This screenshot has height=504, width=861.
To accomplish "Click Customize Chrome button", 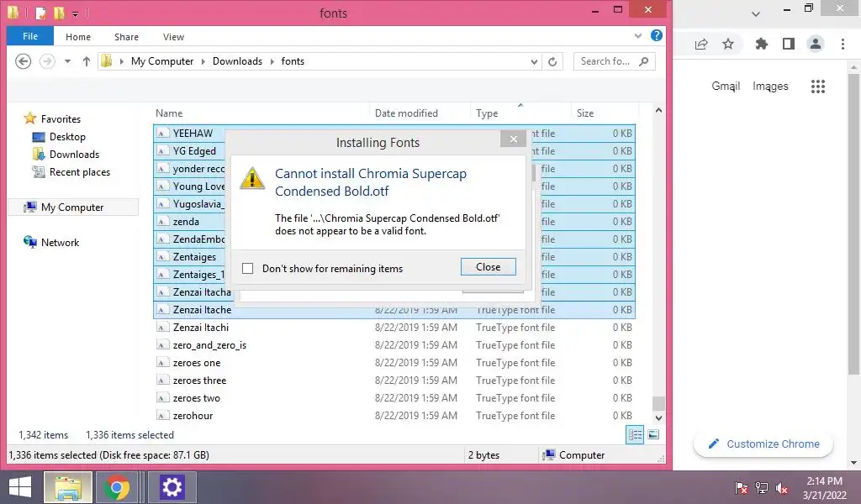I will click(x=763, y=444).
